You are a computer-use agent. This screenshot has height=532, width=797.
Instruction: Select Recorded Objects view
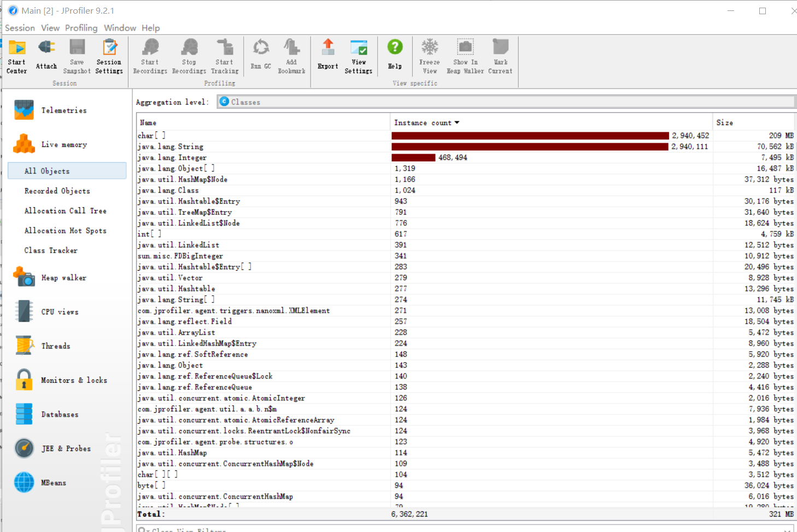[57, 191]
